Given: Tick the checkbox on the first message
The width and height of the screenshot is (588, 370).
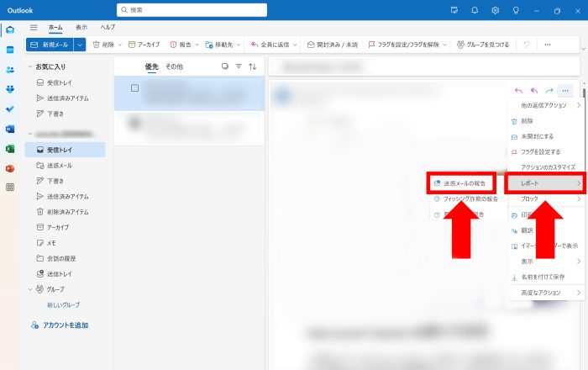Looking at the screenshot, I should pos(134,88).
